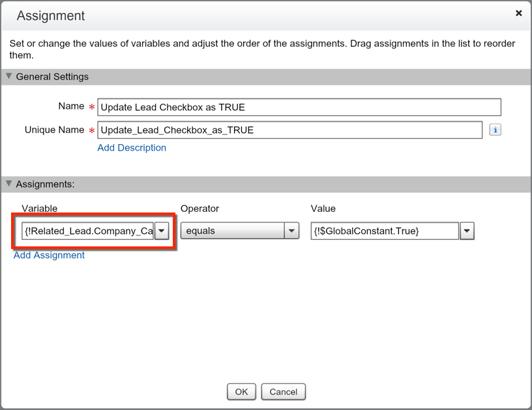Image resolution: width=532 pixels, height=410 pixels.
Task: Click the Assignment dialog title bar
Action: [x=261, y=15]
